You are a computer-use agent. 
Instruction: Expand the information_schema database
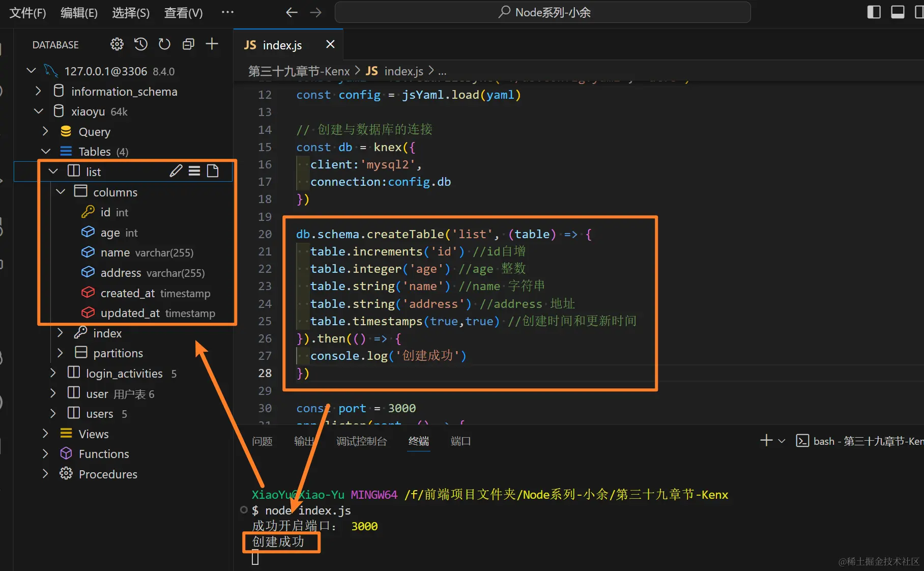[x=38, y=91]
